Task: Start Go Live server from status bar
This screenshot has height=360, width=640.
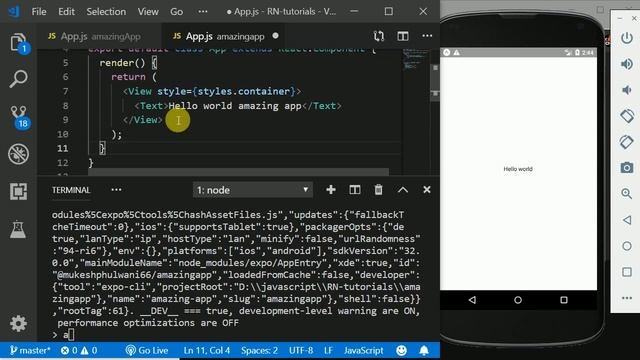Action: pyautogui.click(x=147, y=350)
